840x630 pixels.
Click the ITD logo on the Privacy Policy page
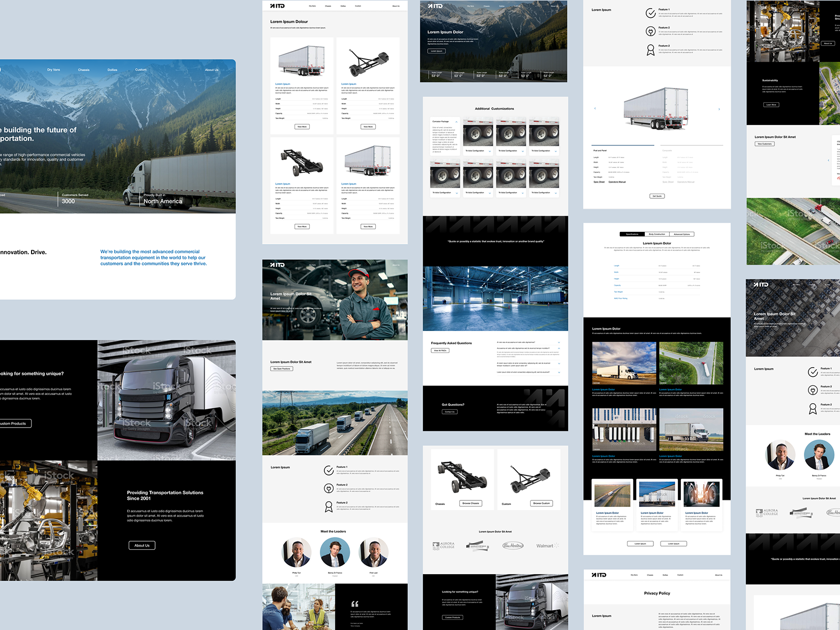(x=599, y=575)
